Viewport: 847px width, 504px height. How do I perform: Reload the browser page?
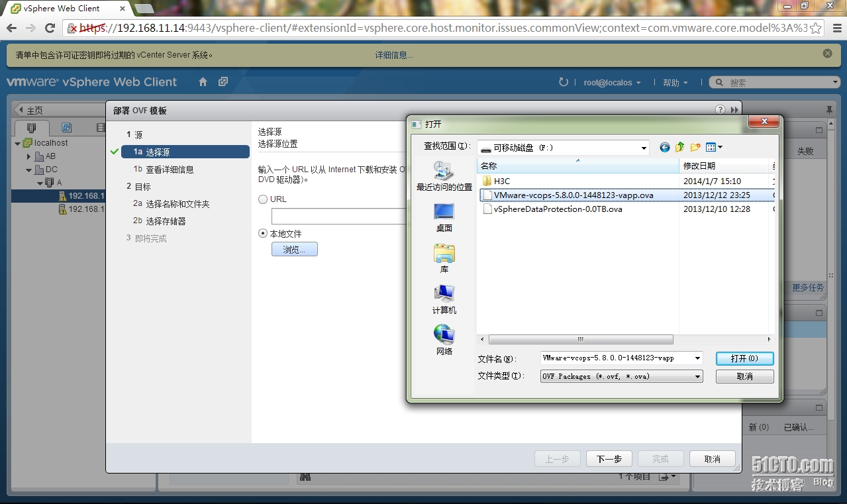(x=50, y=28)
